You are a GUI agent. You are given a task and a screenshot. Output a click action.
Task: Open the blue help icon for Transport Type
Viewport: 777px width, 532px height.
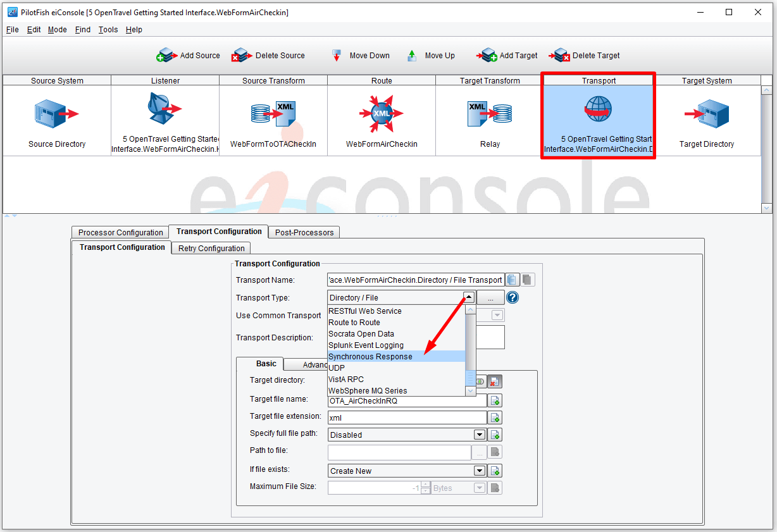click(x=513, y=297)
